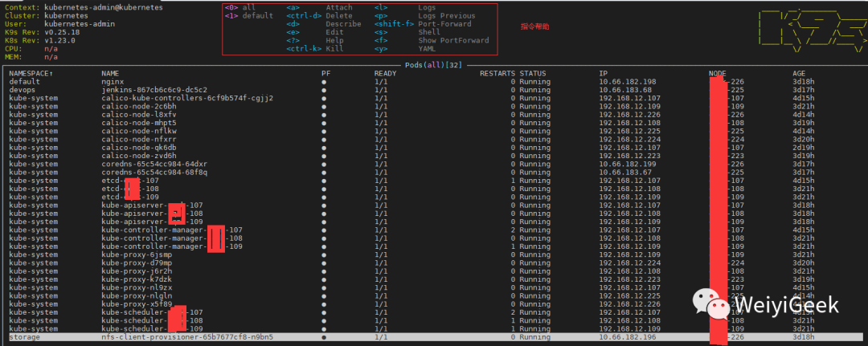Select the <1> default namespace shortcut

click(x=248, y=16)
